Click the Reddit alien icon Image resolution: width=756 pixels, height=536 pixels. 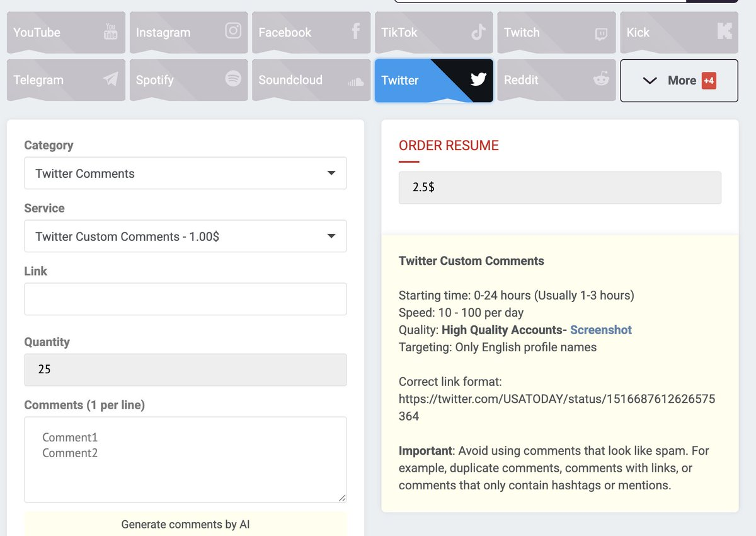pos(601,79)
